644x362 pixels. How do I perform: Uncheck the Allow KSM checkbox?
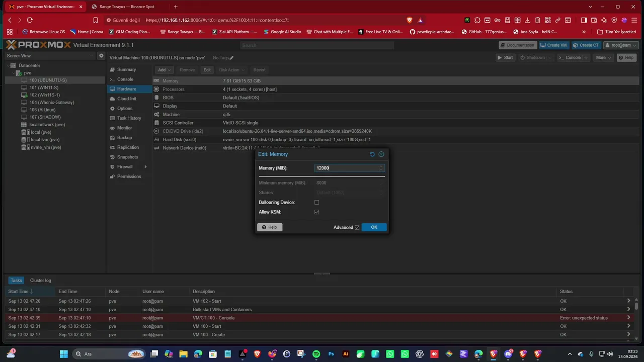317,212
